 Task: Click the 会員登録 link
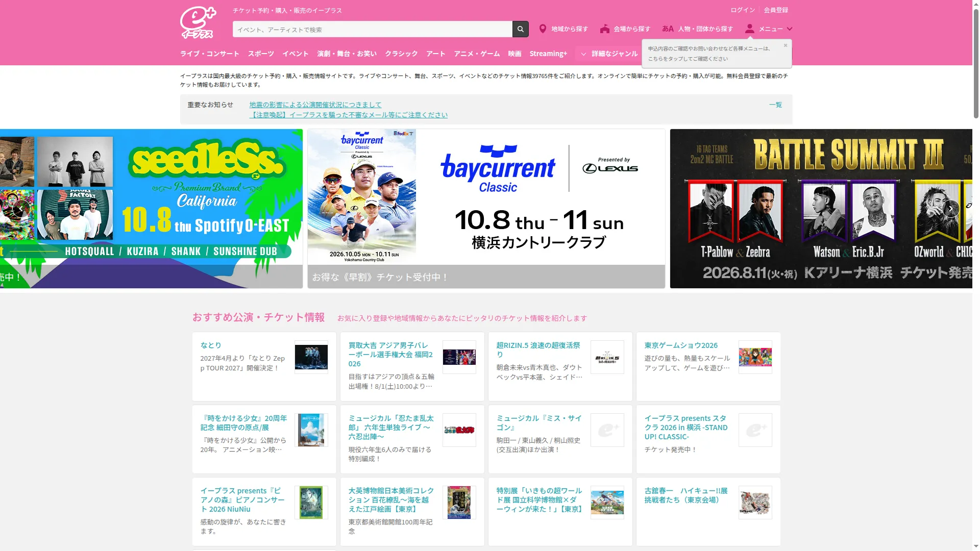(776, 10)
